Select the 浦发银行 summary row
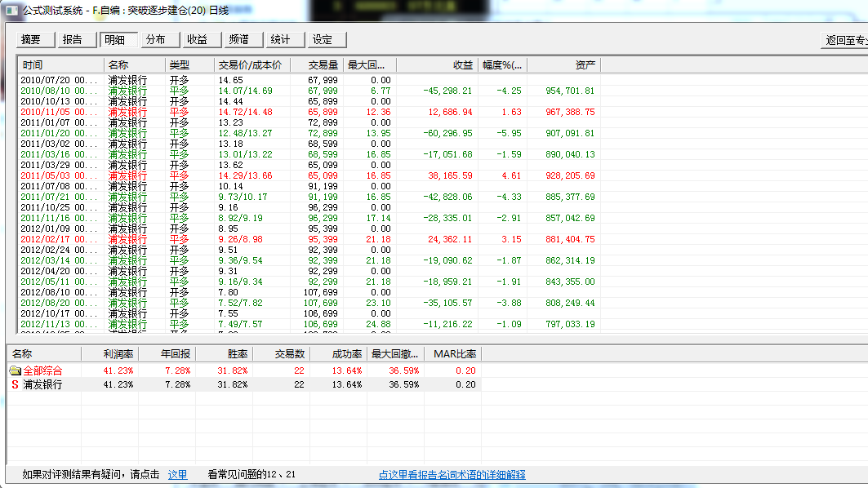Viewport: 868px width, 488px height. click(x=244, y=384)
